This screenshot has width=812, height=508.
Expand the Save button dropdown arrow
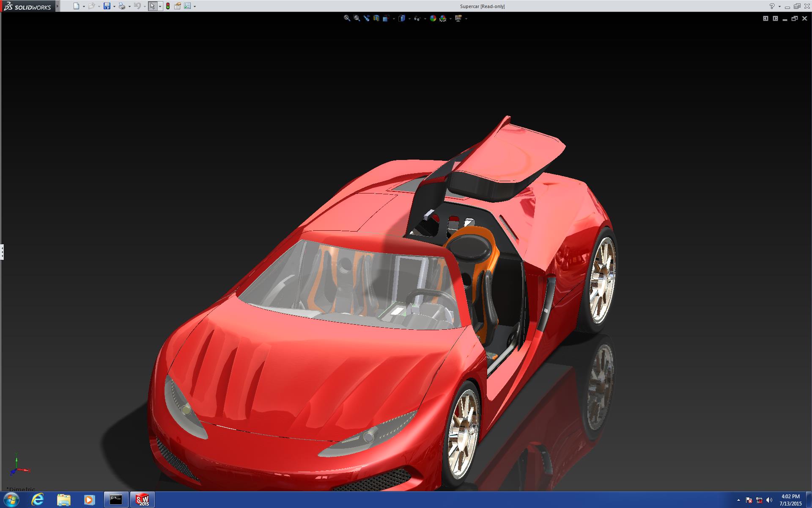(x=114, y=6)
